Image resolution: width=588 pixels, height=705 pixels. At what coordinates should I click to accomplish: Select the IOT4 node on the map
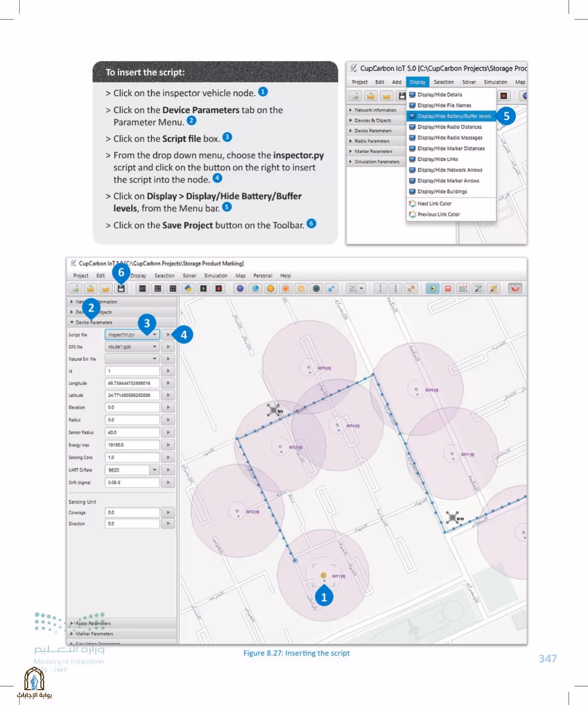(x=337, y=425)
